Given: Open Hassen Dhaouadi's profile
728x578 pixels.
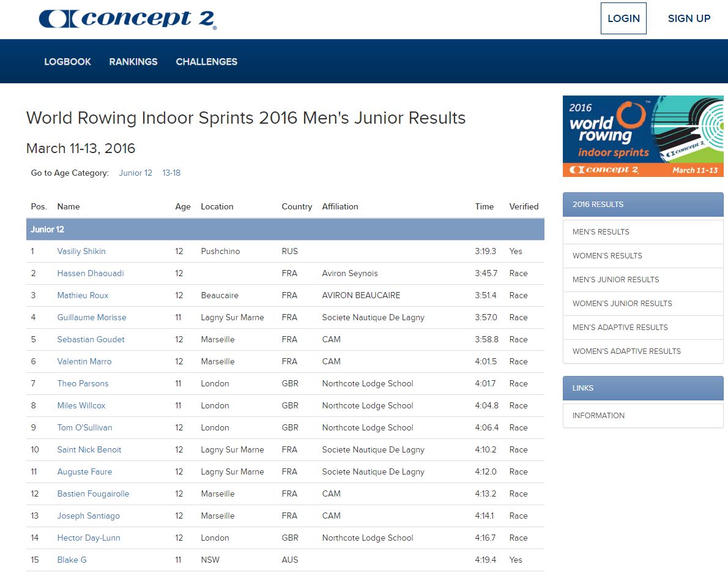Looking at the screenshot, I should 91,273.
